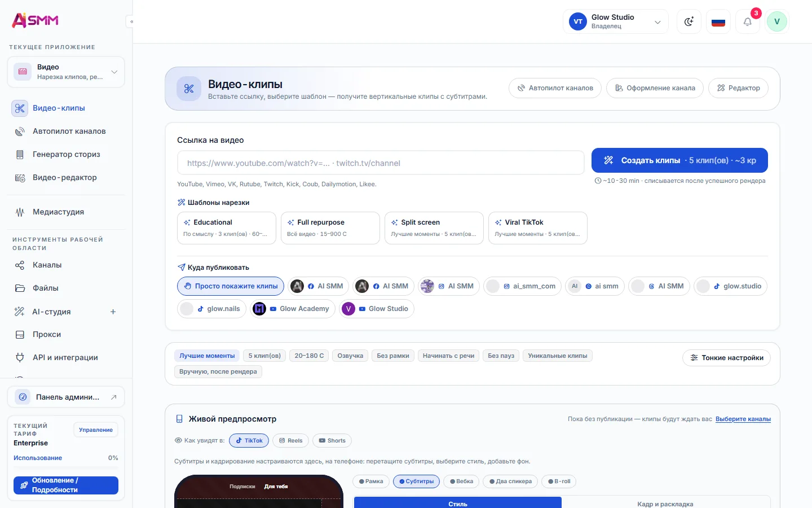Click the 5 клип(ов) settings chip

coord(264,356)
